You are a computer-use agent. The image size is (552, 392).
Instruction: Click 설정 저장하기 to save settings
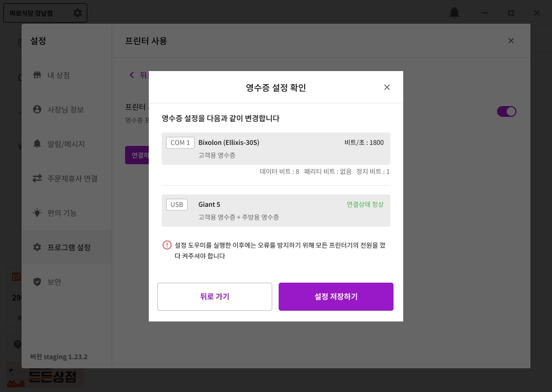pos(336,297)
